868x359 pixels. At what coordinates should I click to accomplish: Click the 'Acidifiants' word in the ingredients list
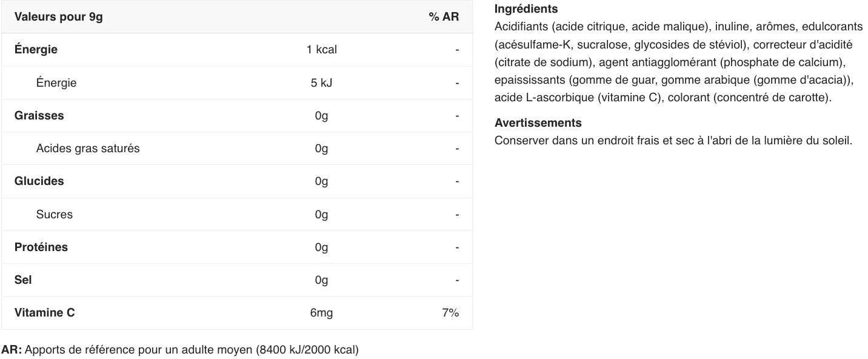(521, 27)
